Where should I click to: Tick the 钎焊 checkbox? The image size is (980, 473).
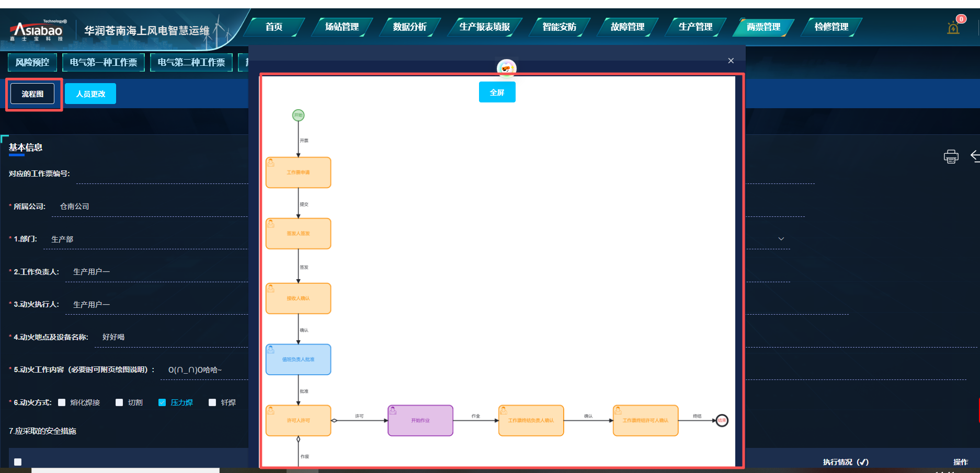pos(212,402)
